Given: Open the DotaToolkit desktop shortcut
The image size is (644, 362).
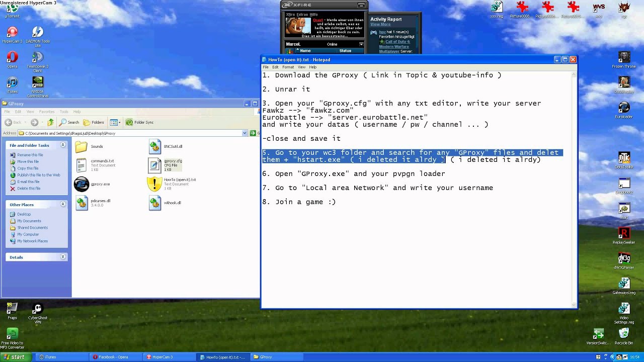Looking at the screenshot, I should click(x=624, y=160).
